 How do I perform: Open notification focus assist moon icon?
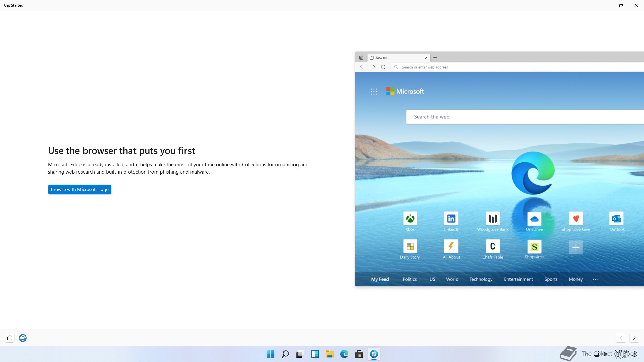pyautogui.click(x=635, y=354)
